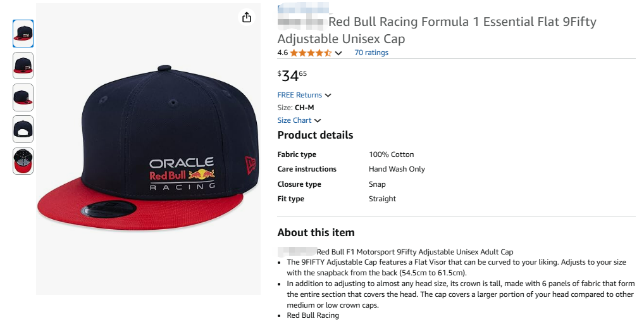Open the 70 ratings link
The height and width of the screenshot is (326, 644).
coord(371,53)
